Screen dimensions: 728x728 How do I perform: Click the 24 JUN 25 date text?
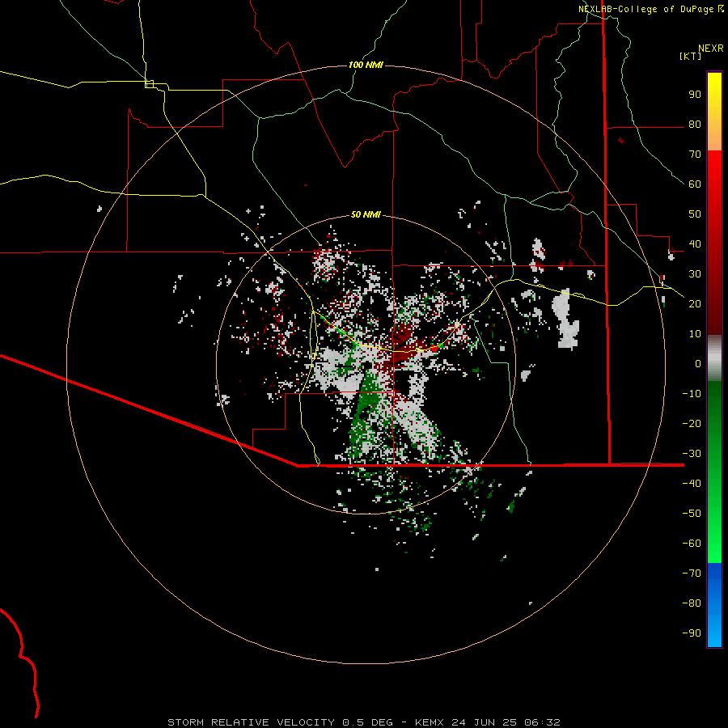(485, 722)
